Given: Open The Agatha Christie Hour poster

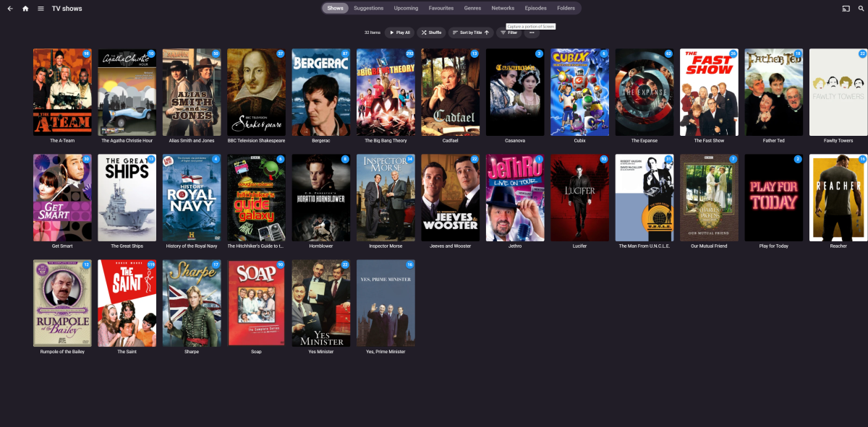Looking at the screenshot, I should [x=127, y=92].
